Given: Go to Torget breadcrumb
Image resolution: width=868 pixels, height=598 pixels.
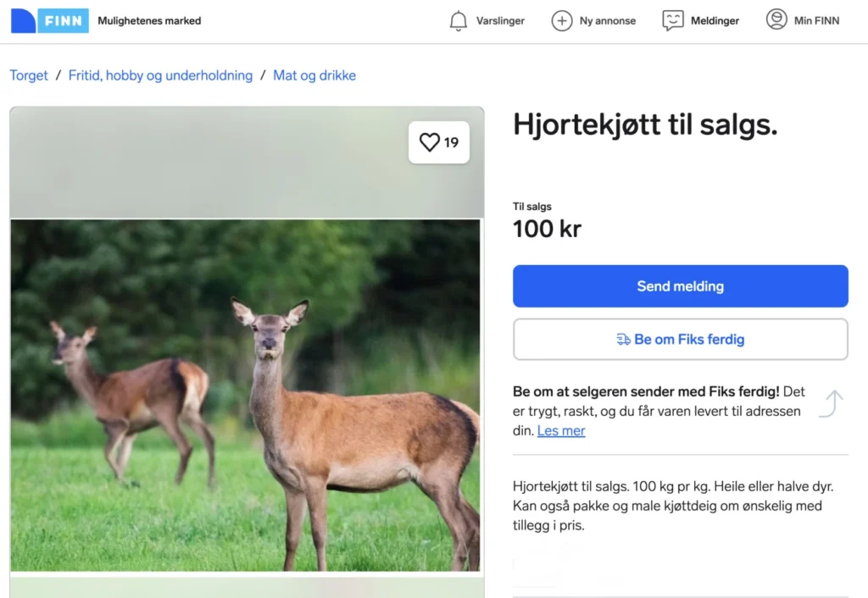Looking at the screenshot, I should click(29, 75).
